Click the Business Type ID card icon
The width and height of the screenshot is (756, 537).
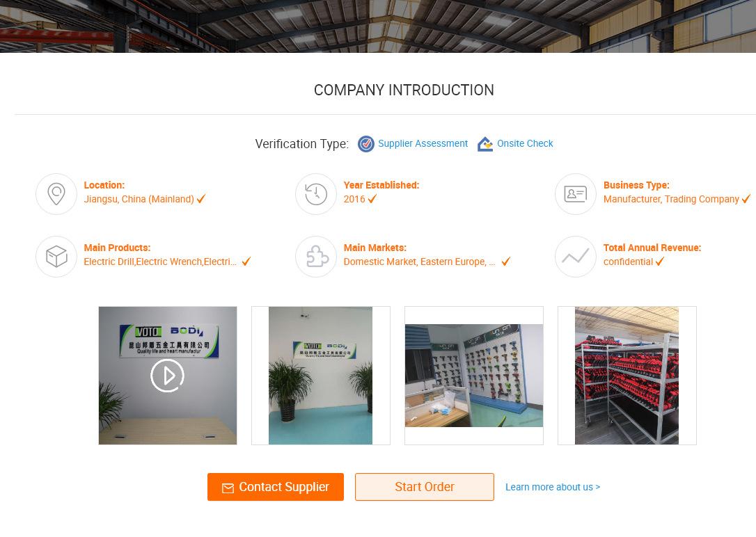coord(576,194)
